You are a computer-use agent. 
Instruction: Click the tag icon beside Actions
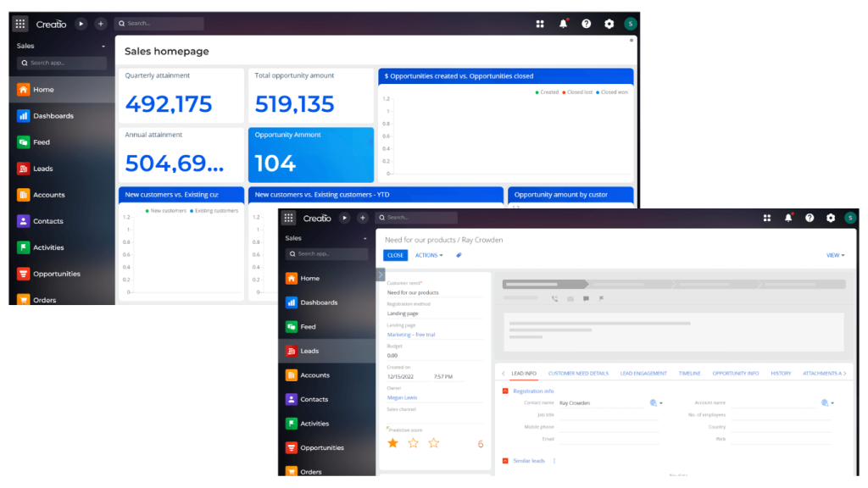459,254
